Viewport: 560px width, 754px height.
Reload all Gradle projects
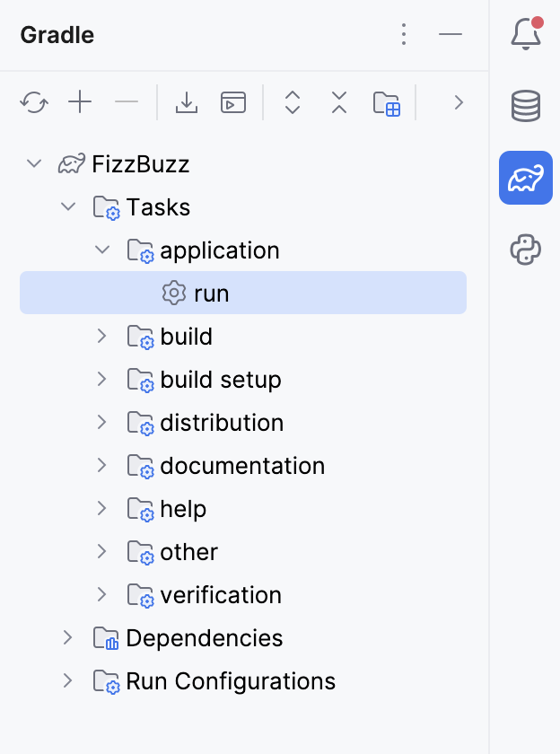pos(34,102)
